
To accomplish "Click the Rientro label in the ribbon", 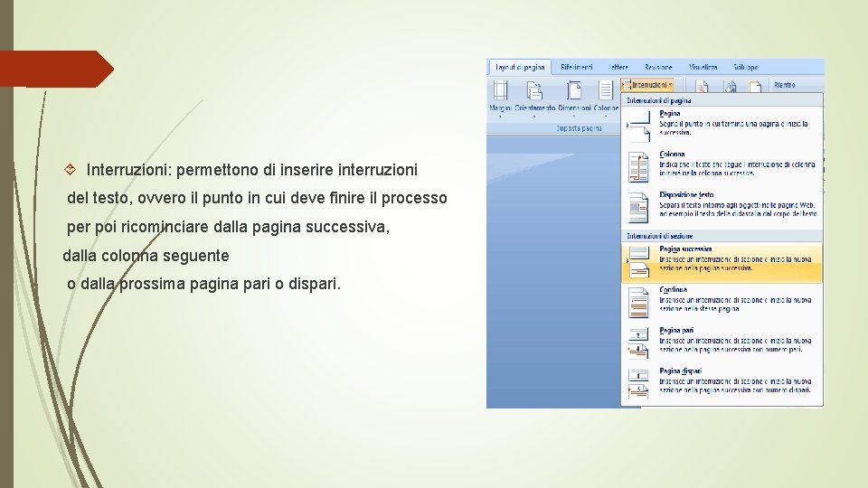I will point(784,85).
